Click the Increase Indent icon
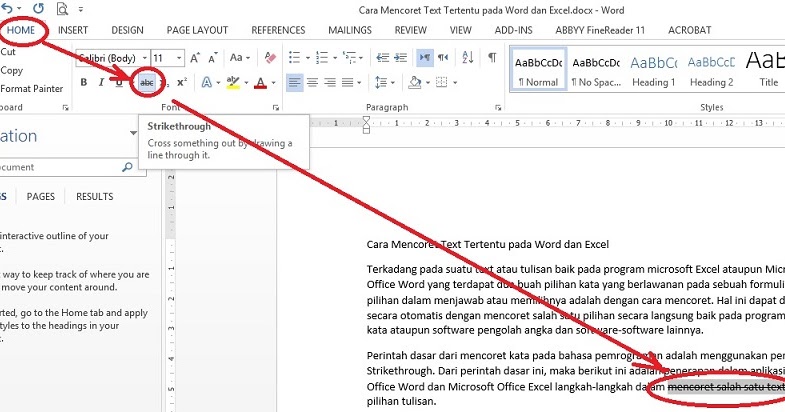 401,58
